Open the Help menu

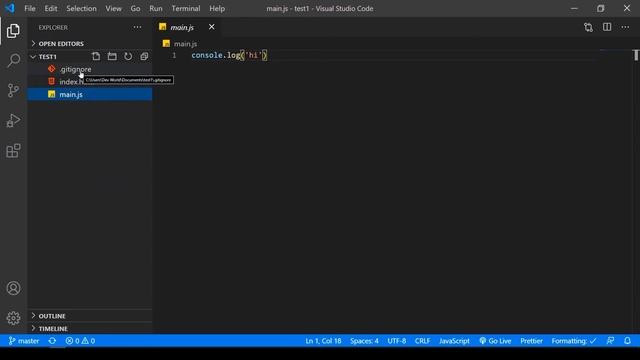(x=217, y=8)
